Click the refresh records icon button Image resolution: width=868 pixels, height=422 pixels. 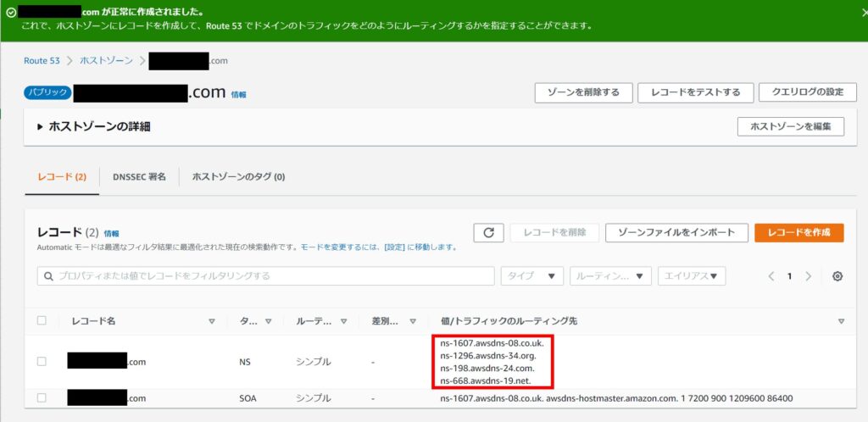coord(488,232)
